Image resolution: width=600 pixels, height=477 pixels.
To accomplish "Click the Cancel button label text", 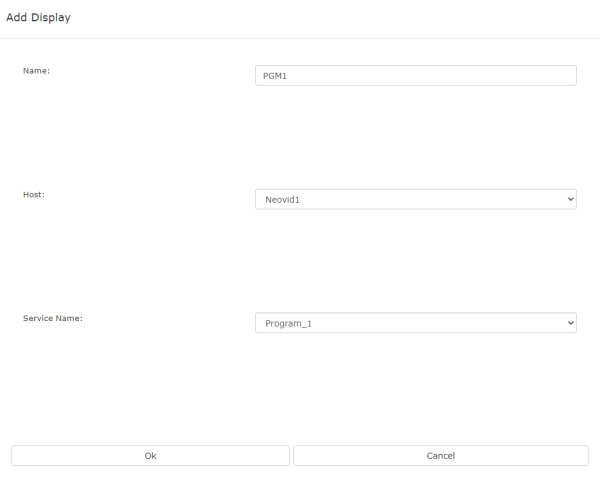I will click(441, 456).
